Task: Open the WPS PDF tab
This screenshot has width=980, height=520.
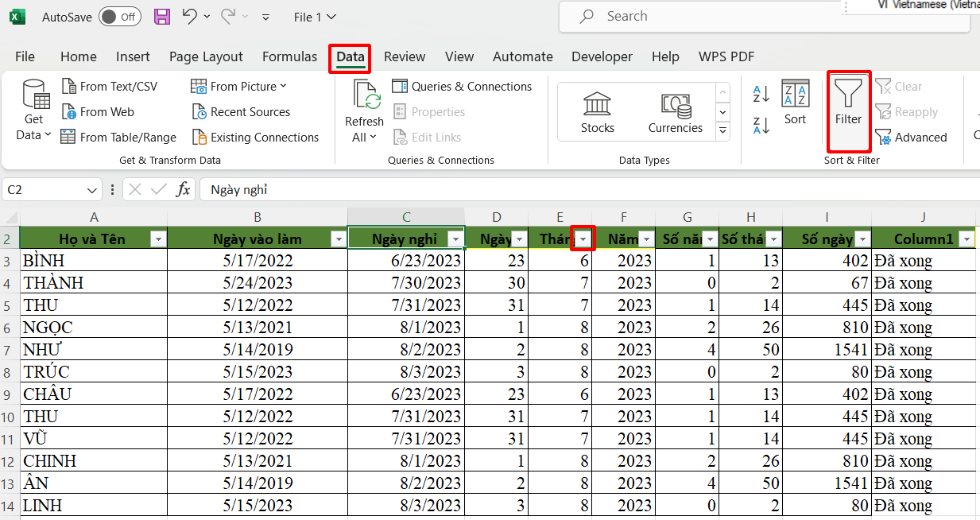Action: 726,56
